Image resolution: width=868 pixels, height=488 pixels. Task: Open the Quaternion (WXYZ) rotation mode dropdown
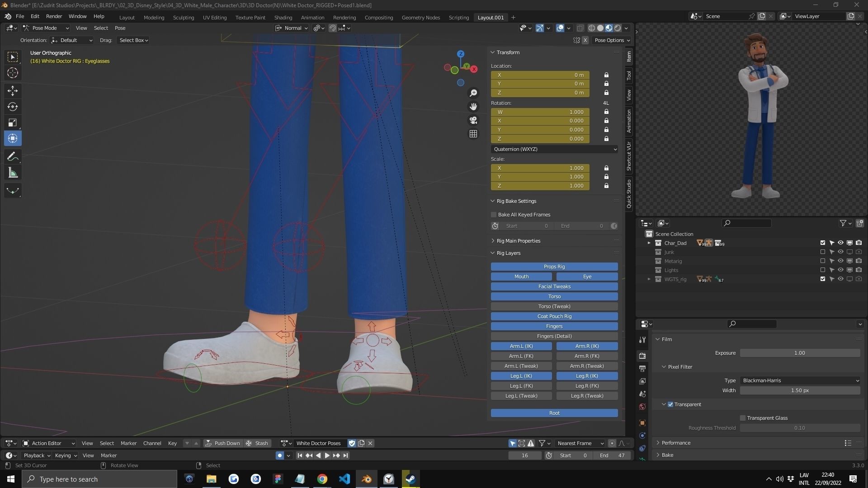click(554, 149)
